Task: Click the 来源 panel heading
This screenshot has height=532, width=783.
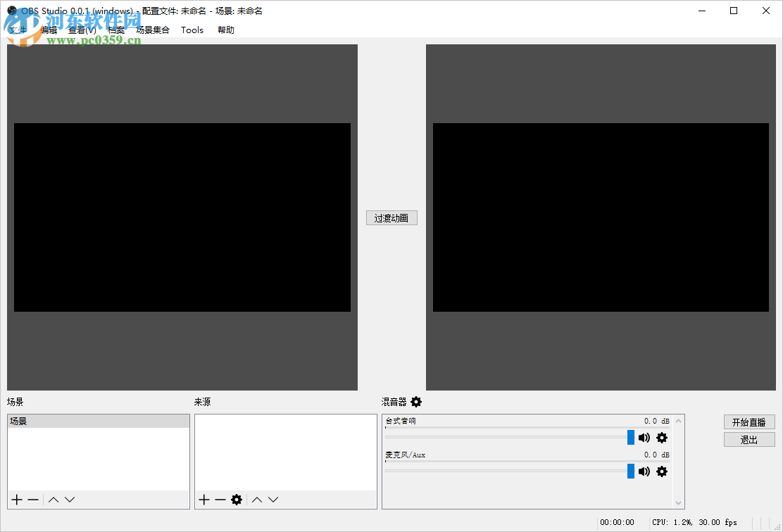Action: tap(202, 402)
